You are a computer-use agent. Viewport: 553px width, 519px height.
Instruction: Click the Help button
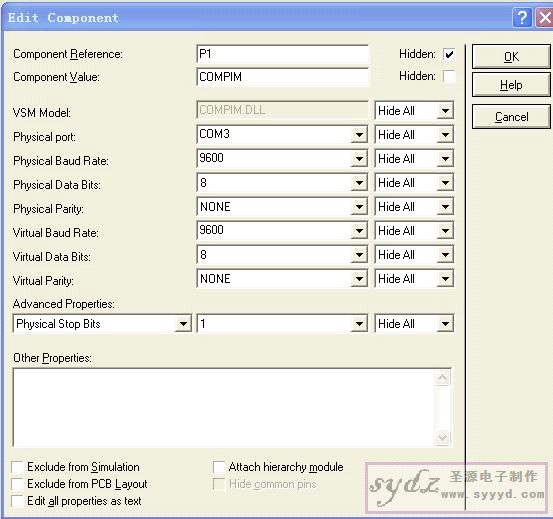click(511, 85)
